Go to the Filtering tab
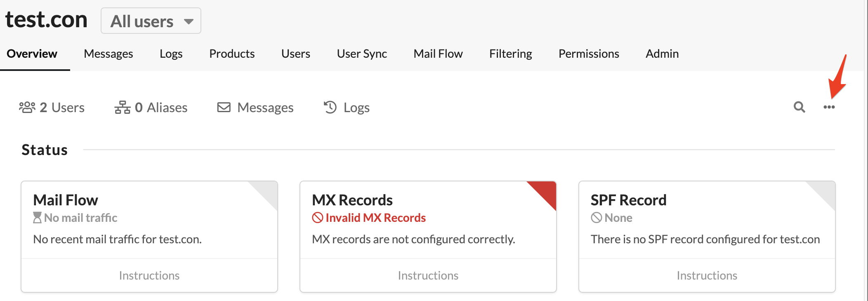The width and height of the screenshot is (868, 301). tap(510, 54)
